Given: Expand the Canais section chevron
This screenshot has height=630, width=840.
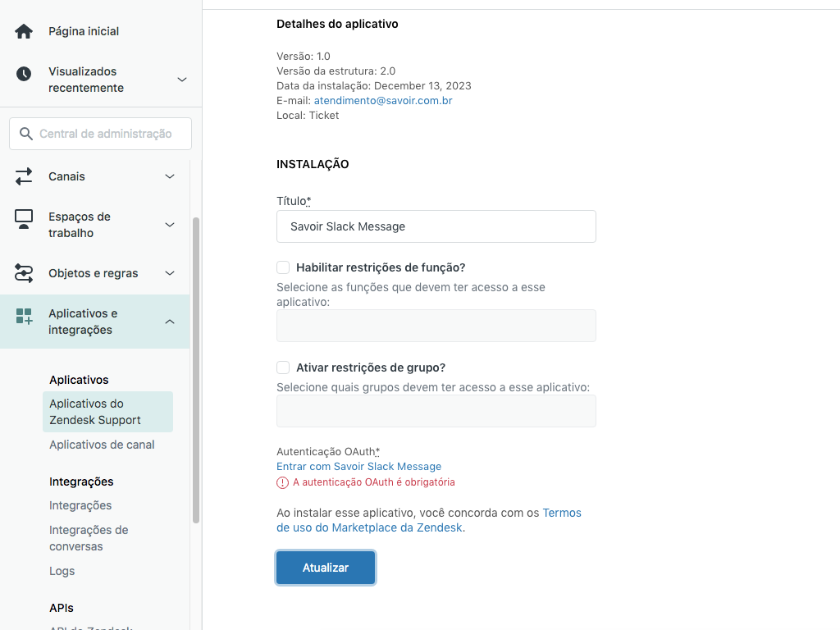Looking at the screenshot, I should pos(170,176).
